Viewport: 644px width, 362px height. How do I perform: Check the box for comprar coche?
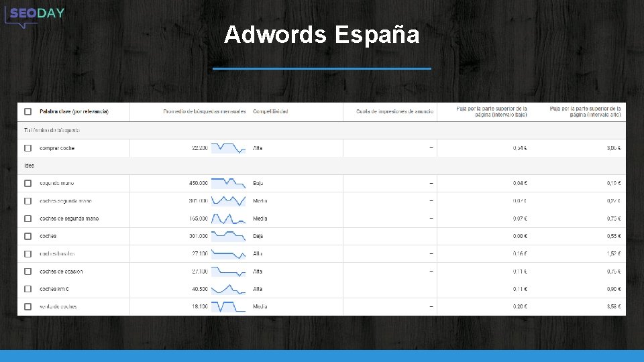28,148
